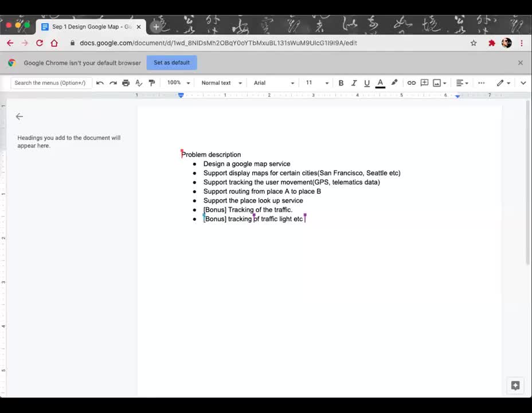
Task: Toggle bold formatting
Action: pos(341,83)
